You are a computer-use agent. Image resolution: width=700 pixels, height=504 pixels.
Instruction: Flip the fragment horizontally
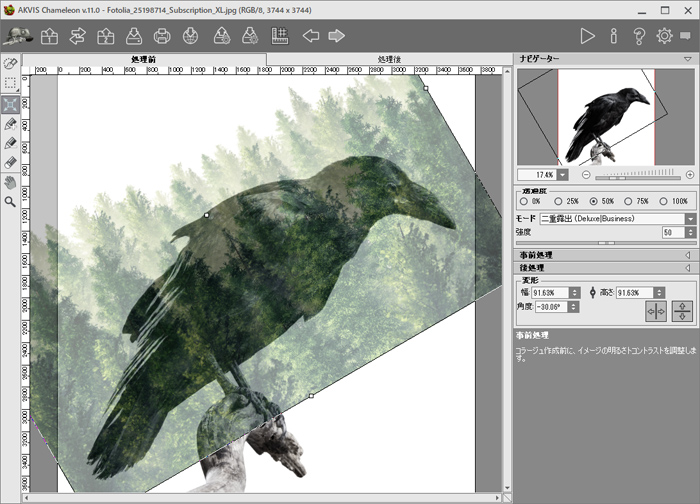tap(656, 311)
